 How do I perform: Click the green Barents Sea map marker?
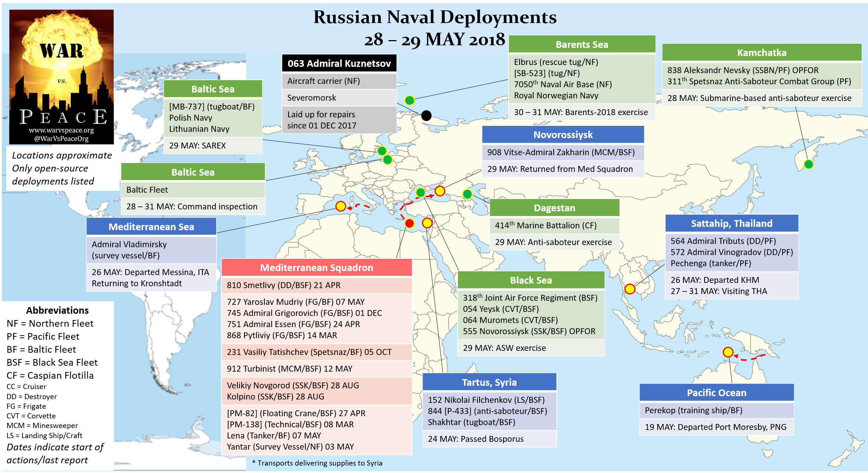tap(409, 100)
